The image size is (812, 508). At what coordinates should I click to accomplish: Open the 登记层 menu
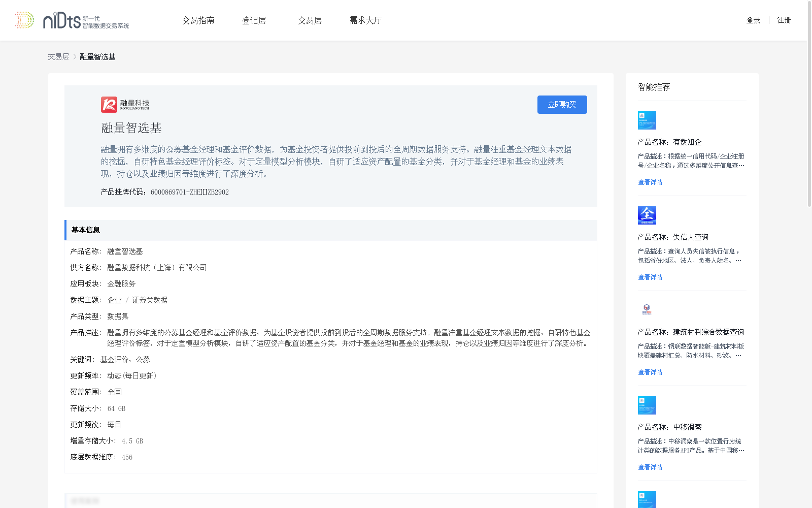[254, 20]
